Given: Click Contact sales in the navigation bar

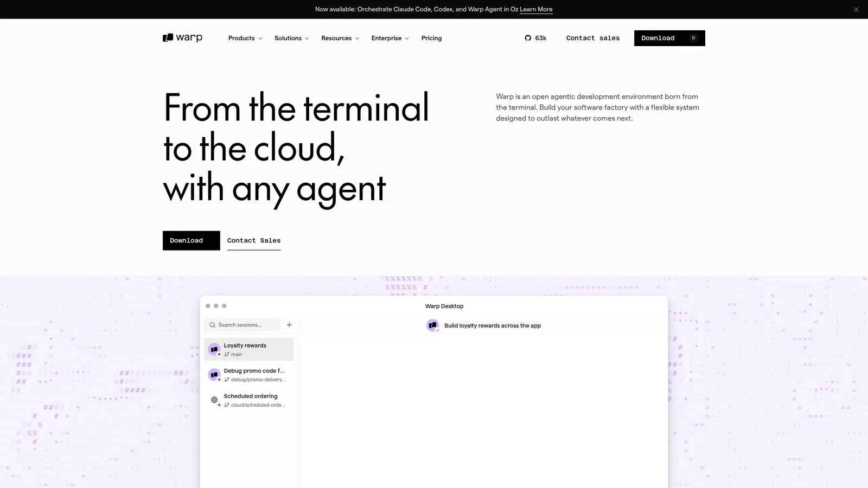Looking at the screenshot, I should click(593, 38).
